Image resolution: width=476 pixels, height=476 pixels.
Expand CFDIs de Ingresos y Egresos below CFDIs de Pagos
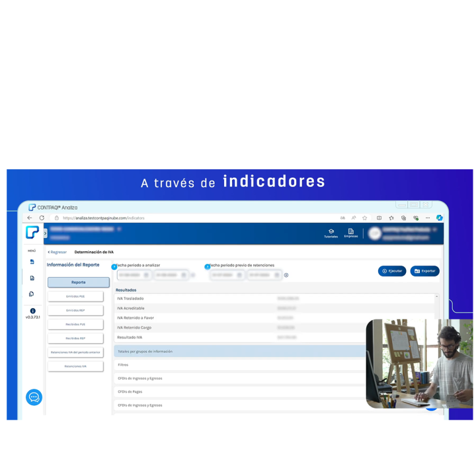coord(240,405)
